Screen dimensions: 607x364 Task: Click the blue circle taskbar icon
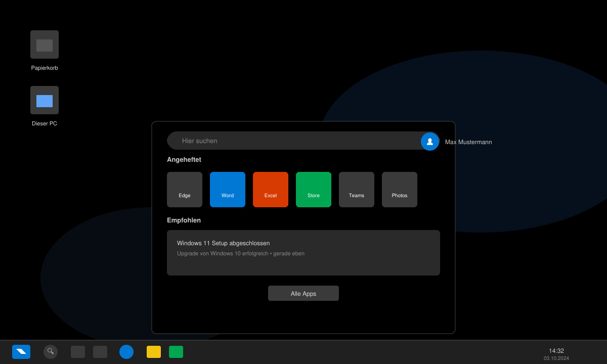[126, 352]
